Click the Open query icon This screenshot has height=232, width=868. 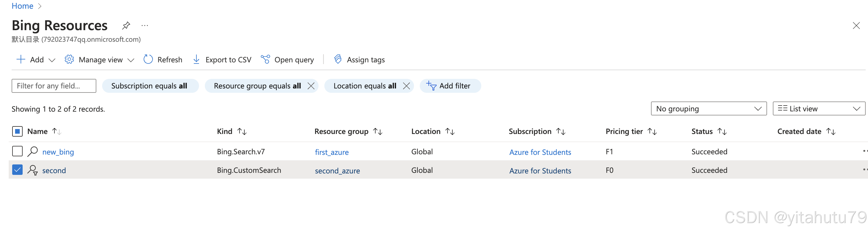tap(265, 60)
